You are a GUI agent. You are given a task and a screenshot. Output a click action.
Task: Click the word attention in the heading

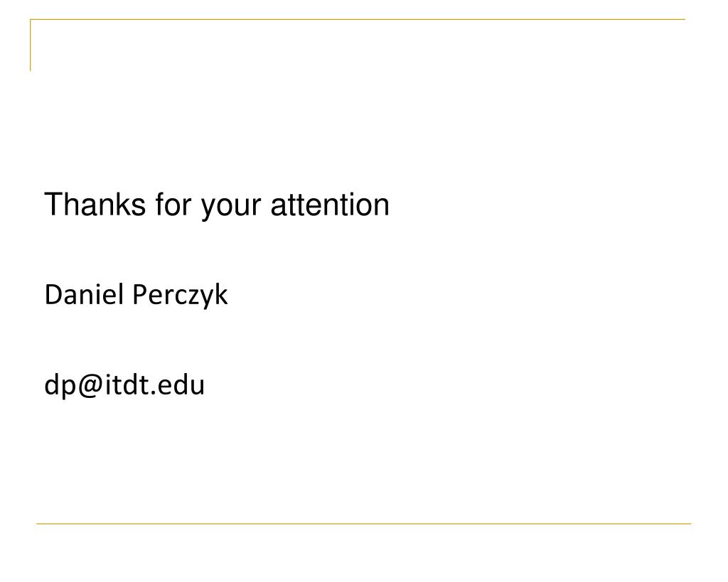click(330, 205)
